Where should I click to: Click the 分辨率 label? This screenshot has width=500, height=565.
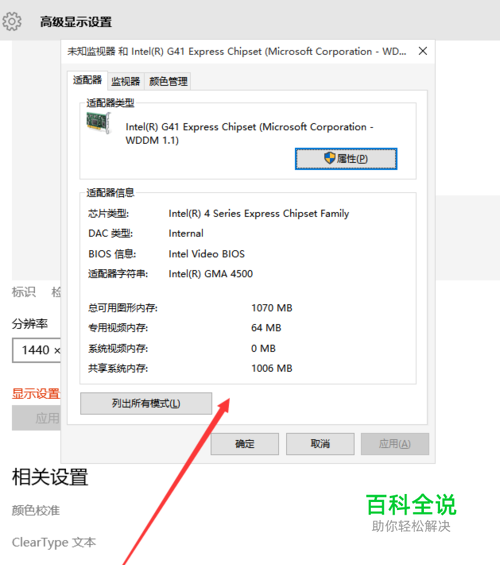tap(30, 324)
